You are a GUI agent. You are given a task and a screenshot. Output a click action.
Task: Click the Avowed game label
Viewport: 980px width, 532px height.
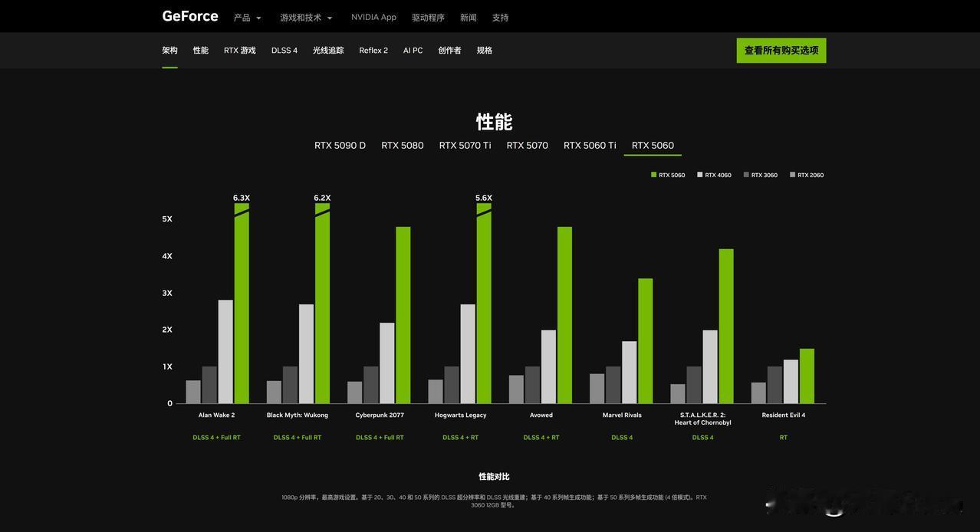pos(541,415)
